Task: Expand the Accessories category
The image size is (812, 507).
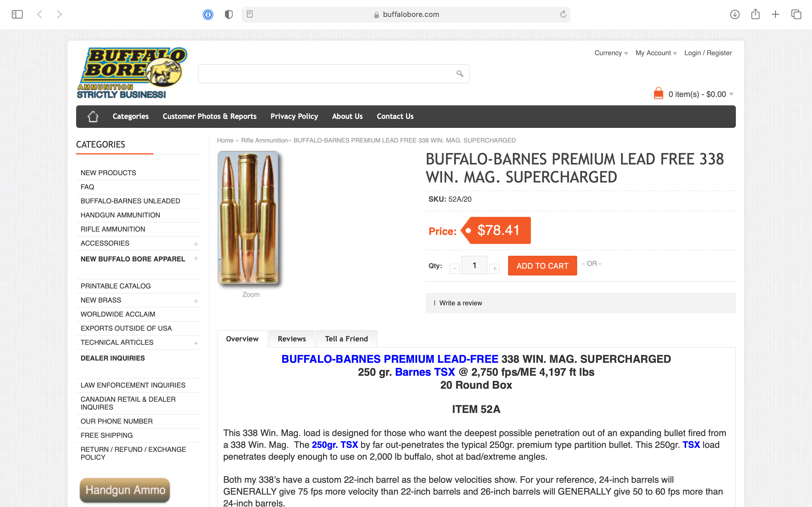Action: 196,244
